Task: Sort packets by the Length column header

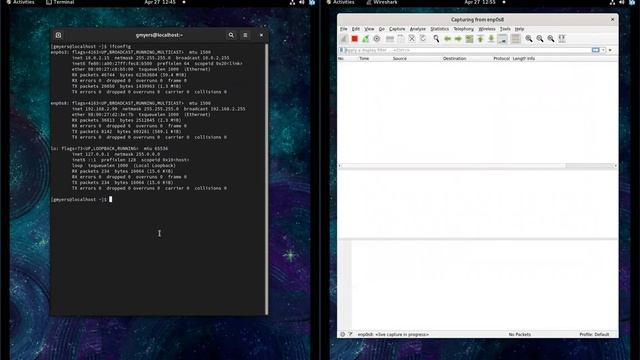Action: [519, 59]
